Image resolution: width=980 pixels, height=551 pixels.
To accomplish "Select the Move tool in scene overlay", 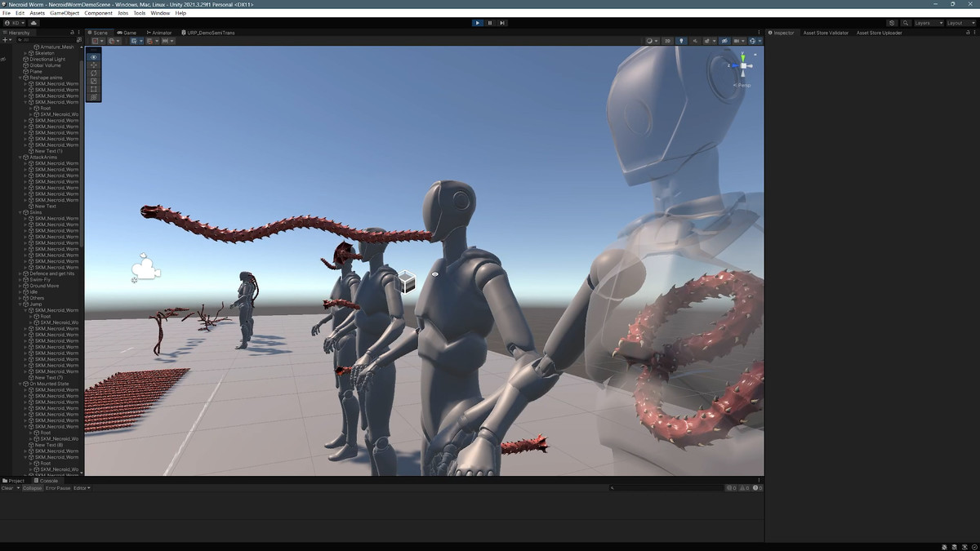I will [x=94, y=65].
